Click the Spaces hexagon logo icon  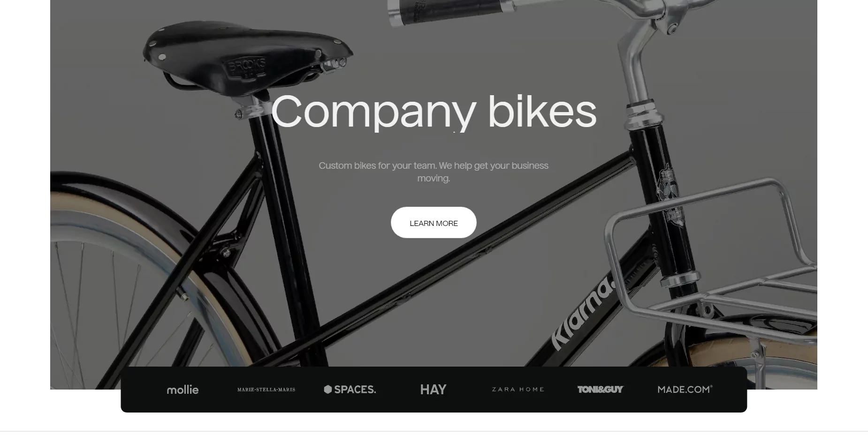click(328, 390)
